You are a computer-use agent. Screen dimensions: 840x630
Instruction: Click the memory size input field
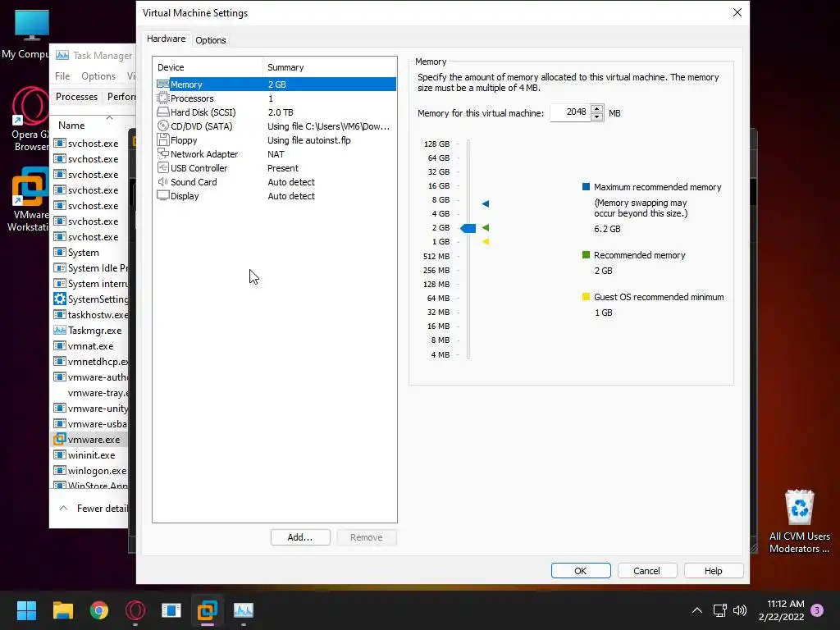click(x=571, y=112)
